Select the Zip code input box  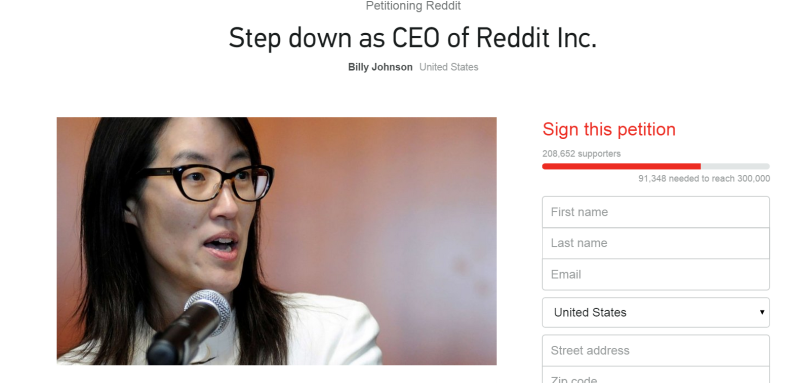[x=656, y=375]
